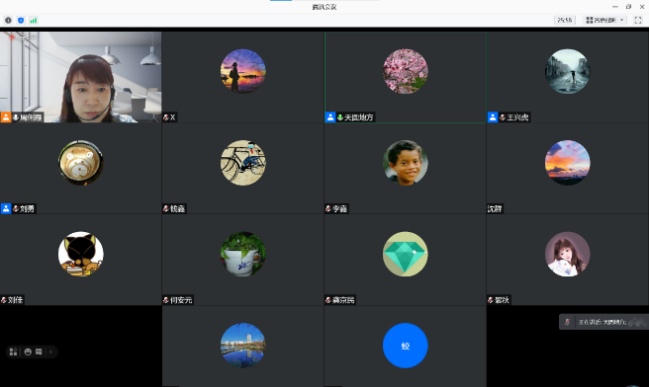Image resolution: width=649 pixels, height=387 pixels.
Task: Collapse the floating toolbar with the chevron
Action: [x=50, y=352]
